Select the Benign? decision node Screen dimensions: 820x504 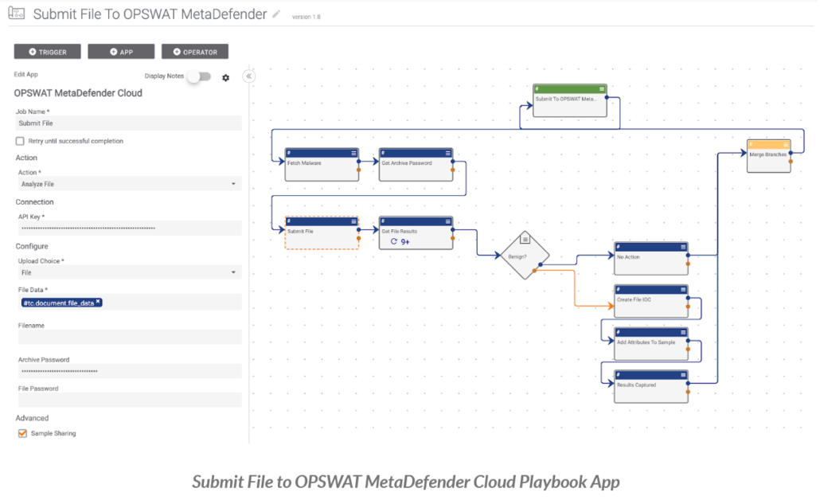tap(525, 256)
